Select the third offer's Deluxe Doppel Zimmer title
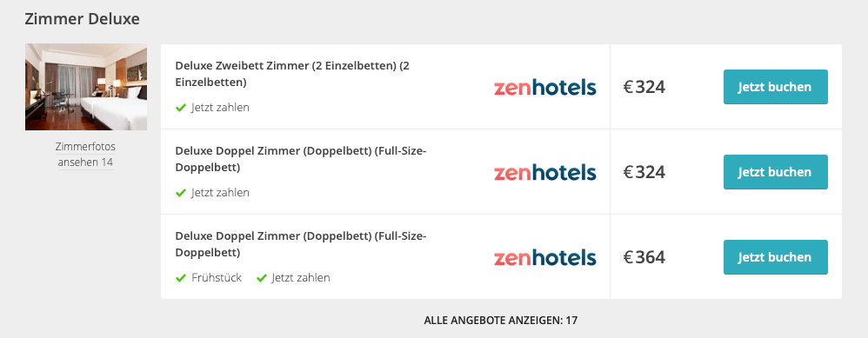Screen dimensions: 868x338 (x=301, y=244)
